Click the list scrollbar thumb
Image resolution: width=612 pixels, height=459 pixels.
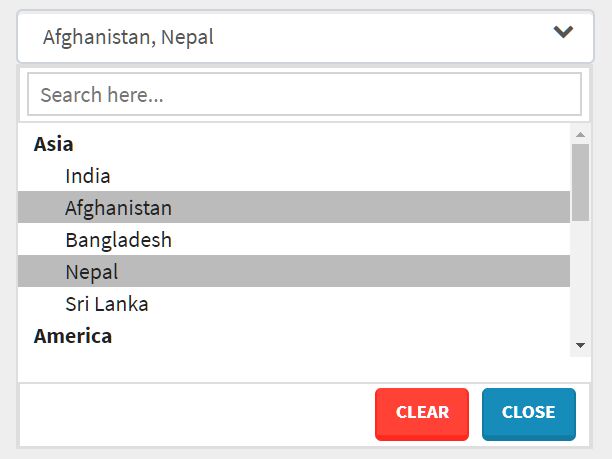coord(580,182)
